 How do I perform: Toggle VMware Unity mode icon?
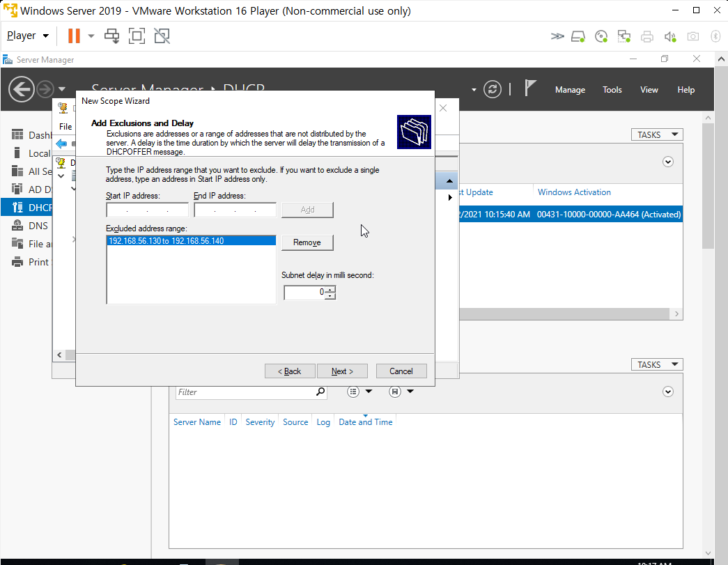click(162, 36)
